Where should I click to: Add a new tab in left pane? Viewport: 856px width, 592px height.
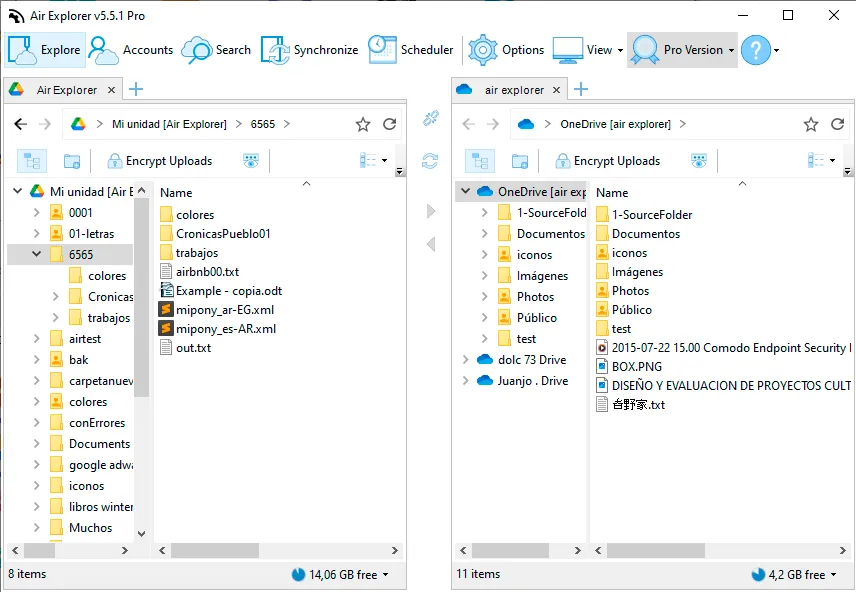tap(136, 89)
